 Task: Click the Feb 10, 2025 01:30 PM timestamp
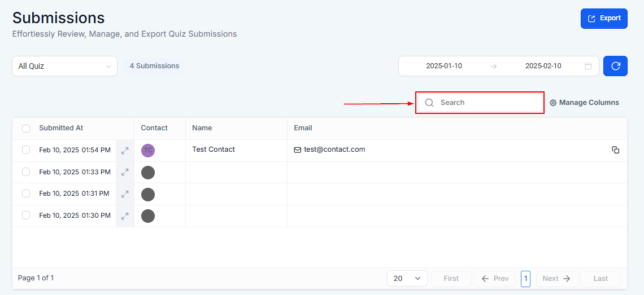[x=75, y=215]
